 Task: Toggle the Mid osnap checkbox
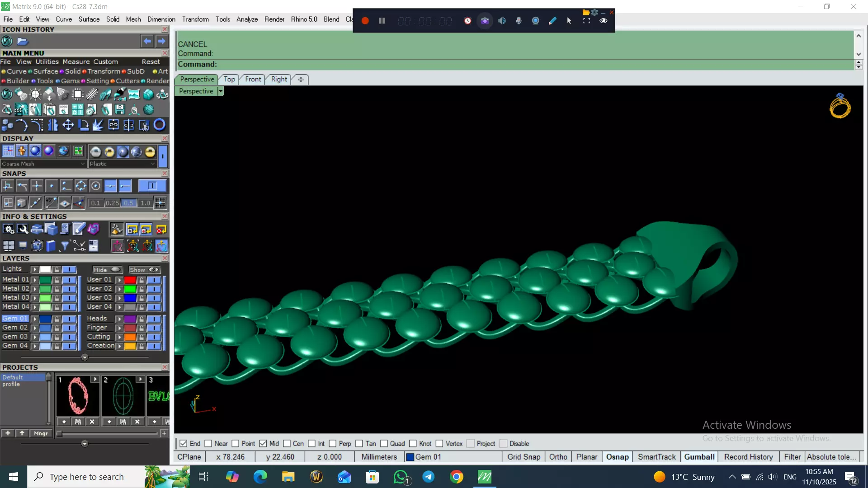click(x=263, y=444)
